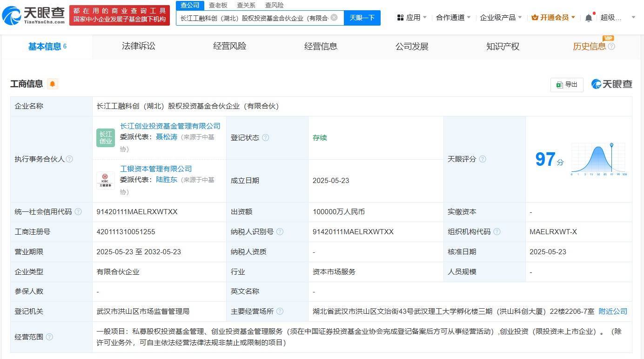Image resolution: width=644 pixels, height=359 pixels.
Task: Click the 存续 status text
Action: 320,138
